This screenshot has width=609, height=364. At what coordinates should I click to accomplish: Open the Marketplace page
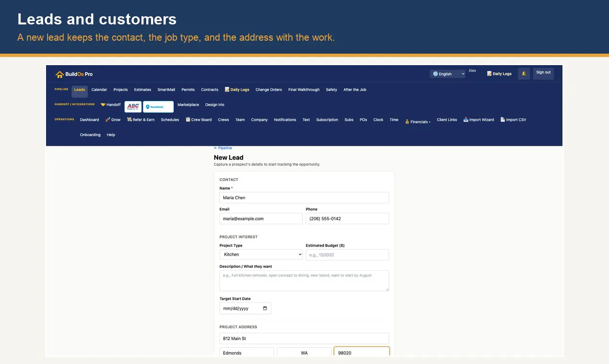click(188, 105)
